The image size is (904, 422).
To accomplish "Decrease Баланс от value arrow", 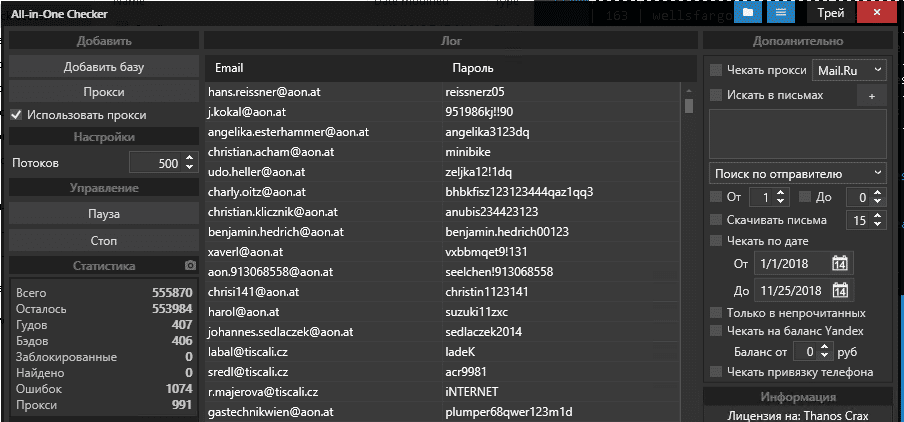I will click(x=824, y=355).
